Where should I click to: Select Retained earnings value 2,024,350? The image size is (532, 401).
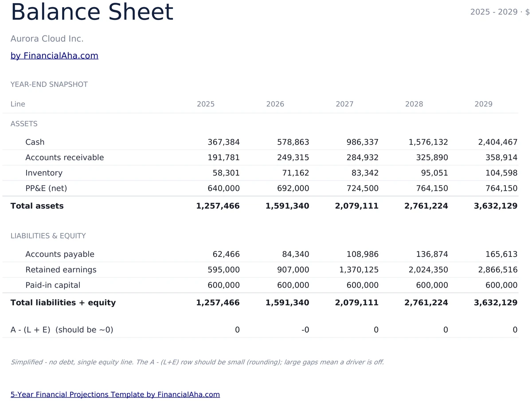point(428,270)
